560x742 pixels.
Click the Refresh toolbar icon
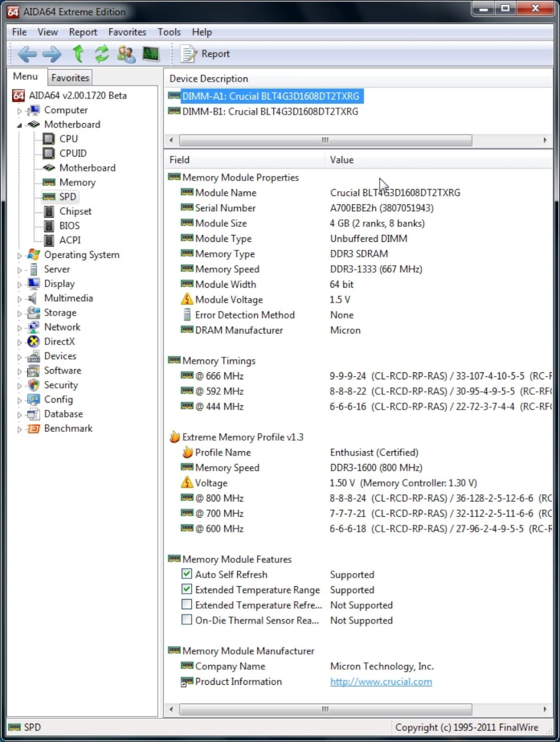[102, 54]
